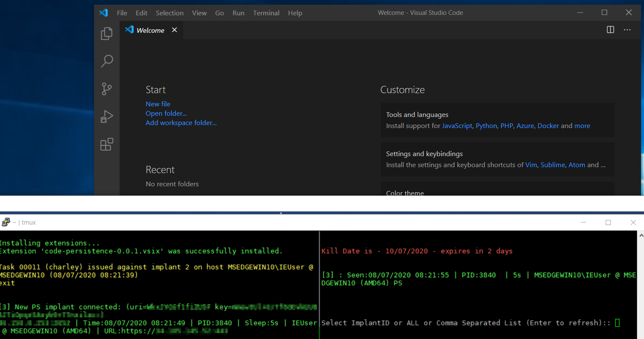This screenshot has height=339, width=644.
Task: Open the View menu
Action: (x=199, y=13)
